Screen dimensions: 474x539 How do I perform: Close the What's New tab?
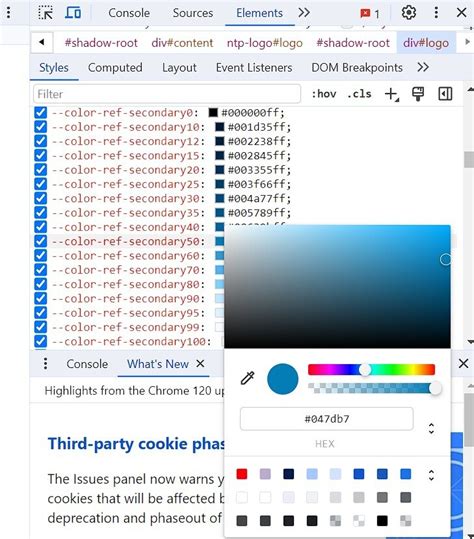pyautogui.click(x=200, y=364)
